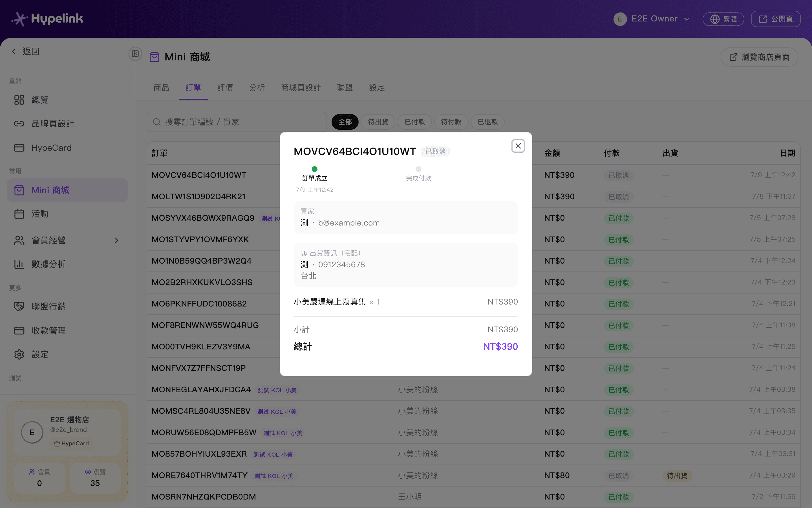Open order MORUW56E08QDMPFB5W row
Image resolution: width=812 pixels, height=508 pixels.
tap(473, 433)
